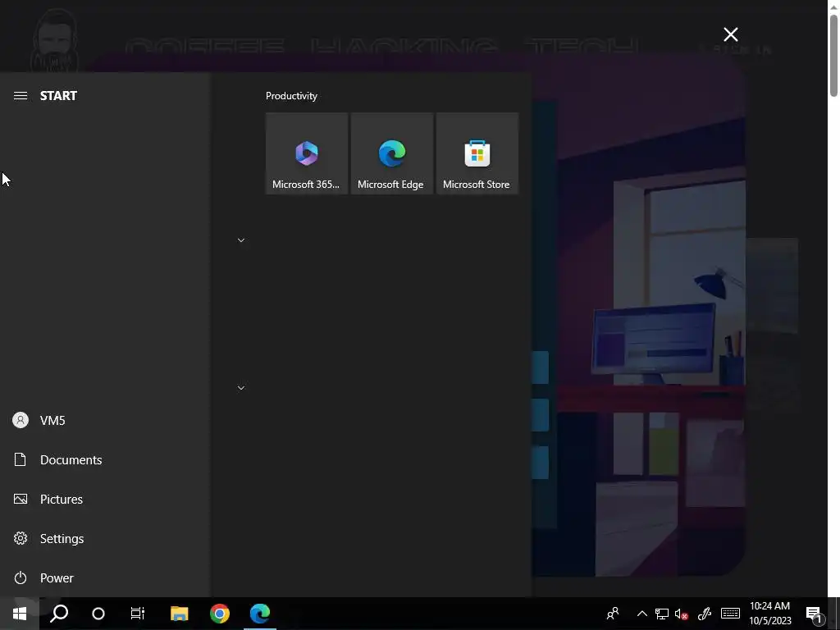Open Windows Ink Workspace pen icon
This screenshot has width=840, height=630.
coord(705,614)
